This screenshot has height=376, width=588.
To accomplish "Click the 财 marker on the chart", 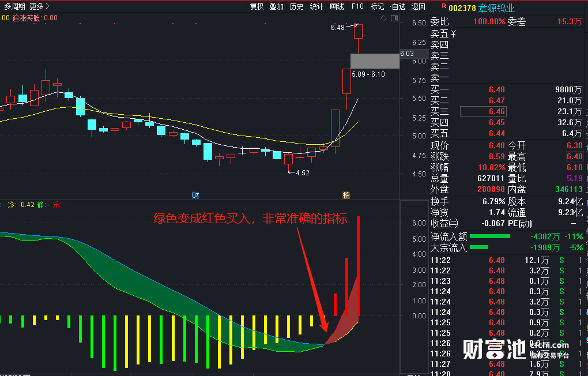I will click(x=195, y=195).
